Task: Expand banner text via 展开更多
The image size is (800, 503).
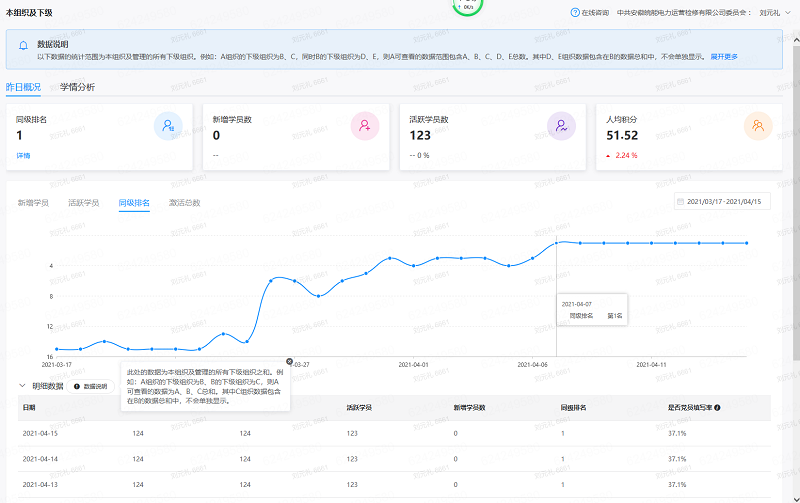Action: point(724,57)
